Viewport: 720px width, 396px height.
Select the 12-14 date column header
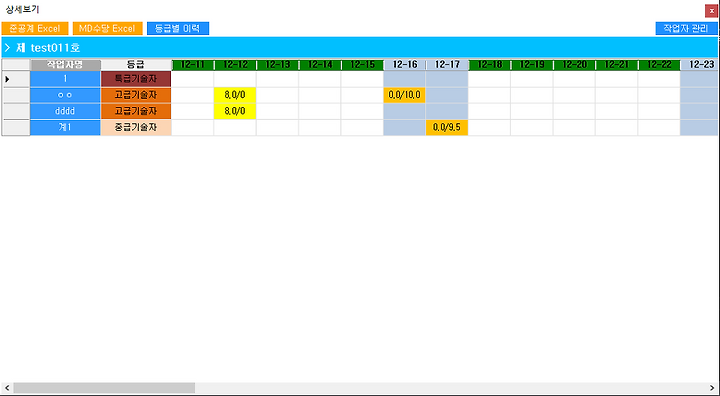pyautogui.click(x=320, y=65)
